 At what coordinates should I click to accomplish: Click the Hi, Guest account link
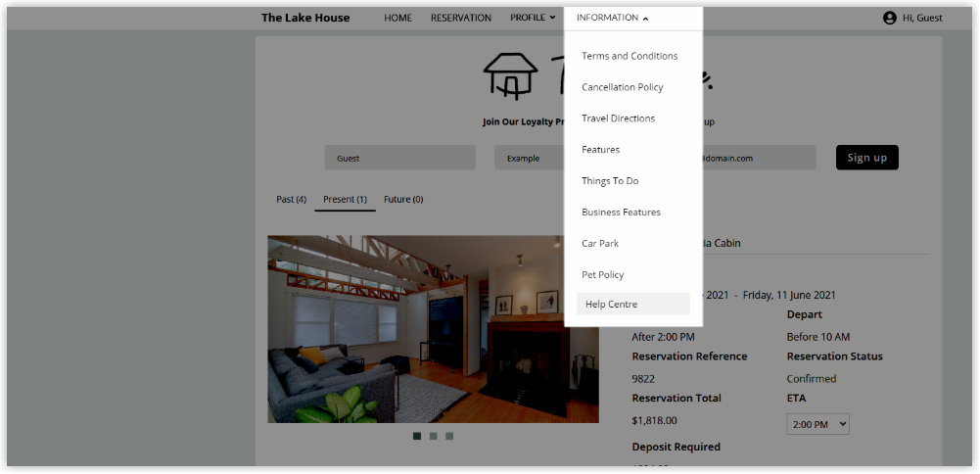(922, 19)
